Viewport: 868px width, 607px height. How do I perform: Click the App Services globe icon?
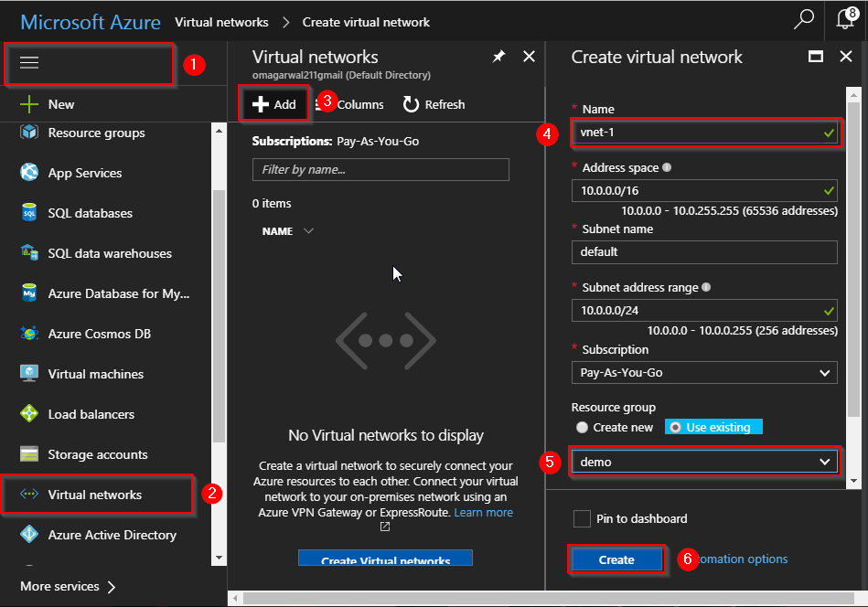(x=28, y=172)
